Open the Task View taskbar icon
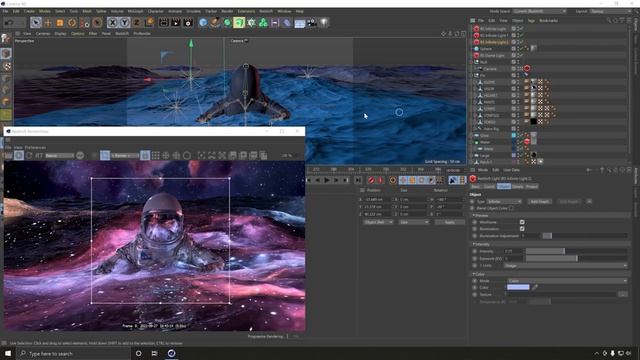 point(154,353)
